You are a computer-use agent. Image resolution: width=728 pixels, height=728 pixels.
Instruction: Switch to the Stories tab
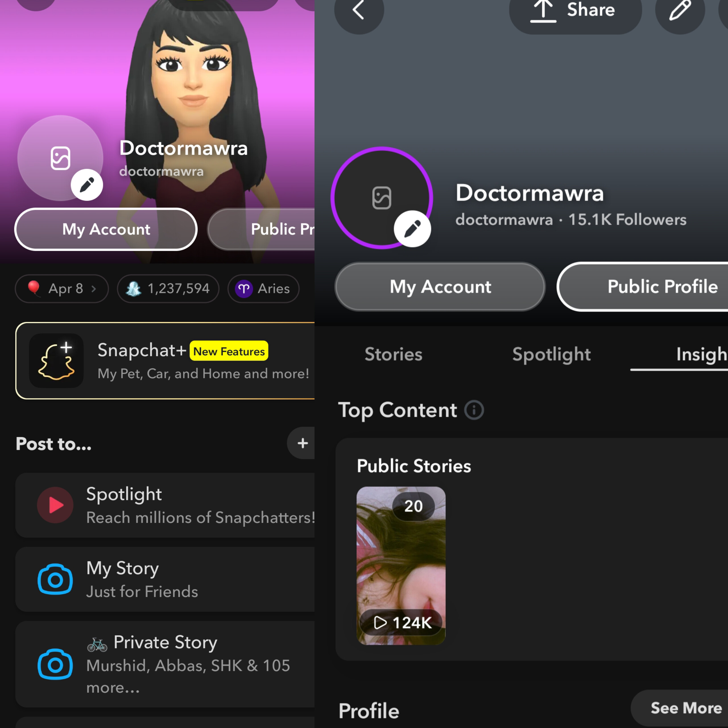point(393,354)
